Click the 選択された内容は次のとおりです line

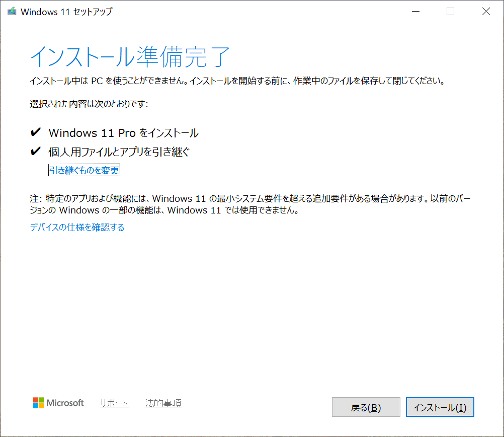[89, 104]
